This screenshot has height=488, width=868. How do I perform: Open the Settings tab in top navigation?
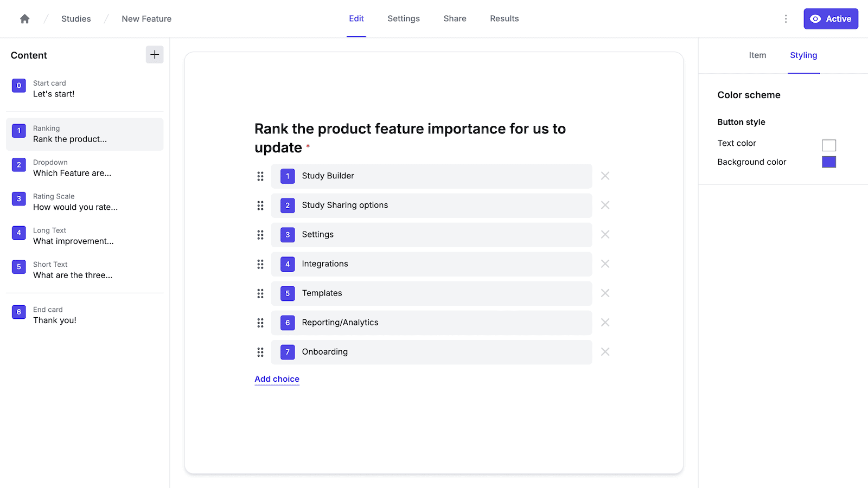pos(404,19)
